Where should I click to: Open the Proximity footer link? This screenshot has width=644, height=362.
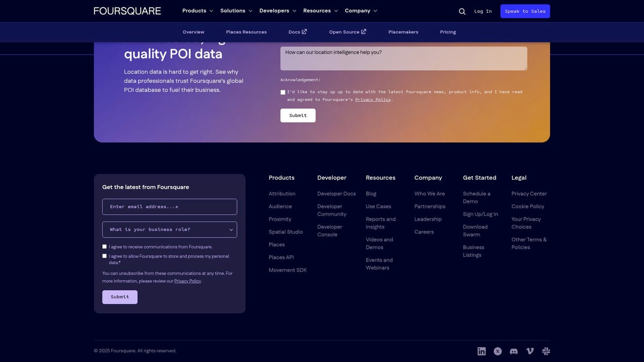[x=280, y=219]
